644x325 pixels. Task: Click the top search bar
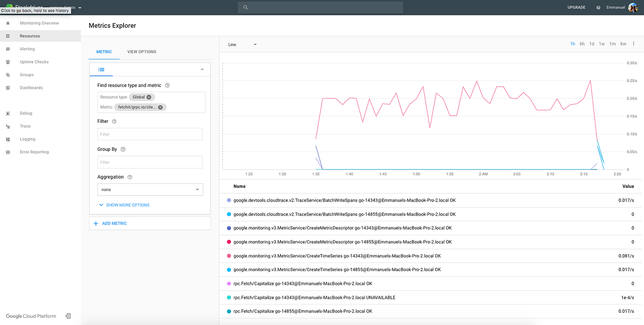click(320, 7)
